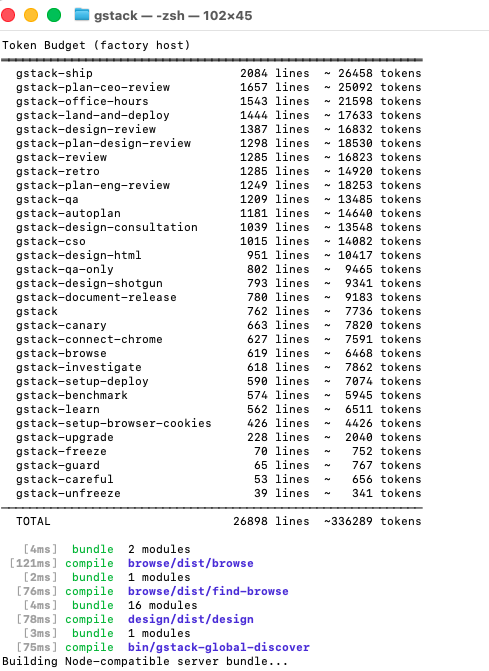489x671 pixels.
Task: Click the 'design/dist/design' compile path
Action: point(191,620)
